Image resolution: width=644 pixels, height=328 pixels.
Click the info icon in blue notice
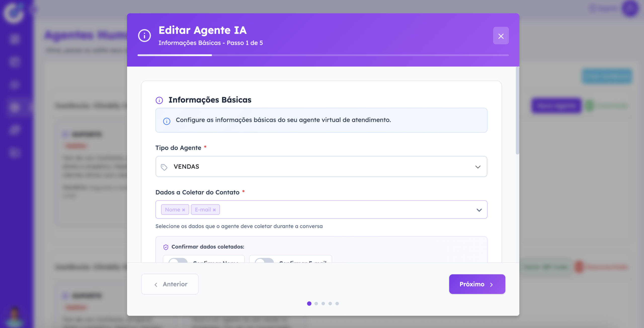[167, 121]
